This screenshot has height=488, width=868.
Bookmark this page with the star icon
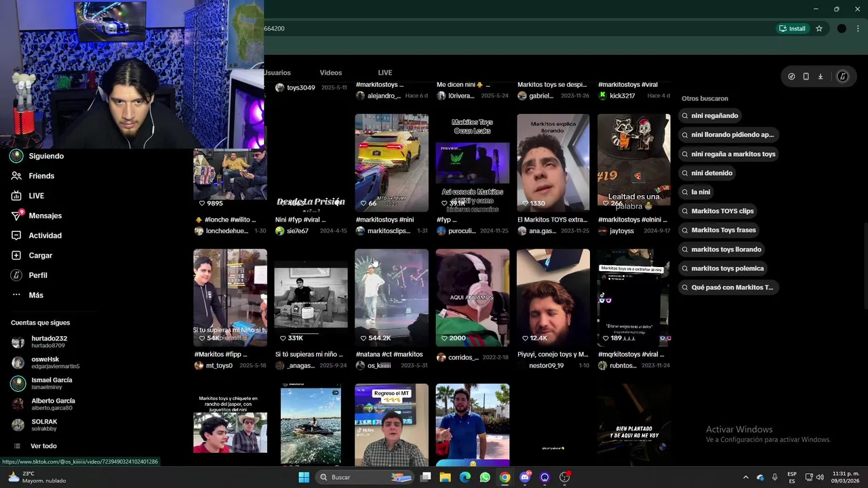(819, 28)
